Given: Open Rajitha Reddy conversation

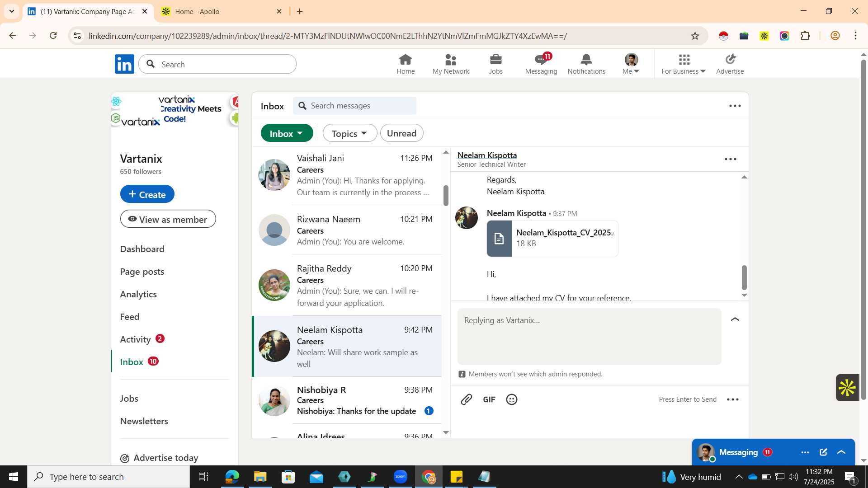Looking at the screenshot, I should pyautogui.click(x=347, y=285).
